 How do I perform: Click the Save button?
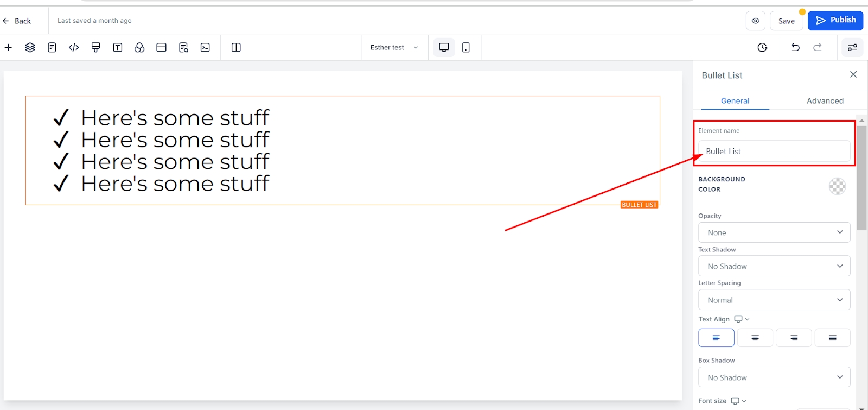click(786, 21)
